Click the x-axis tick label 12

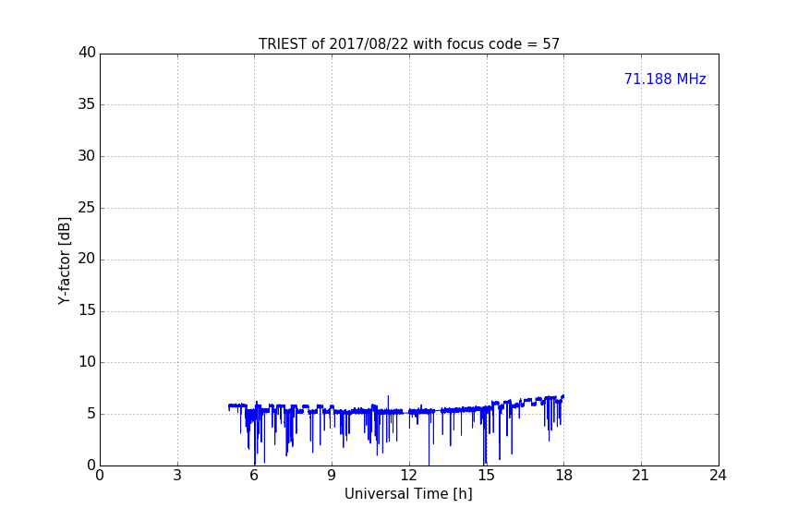pos(408,476)
